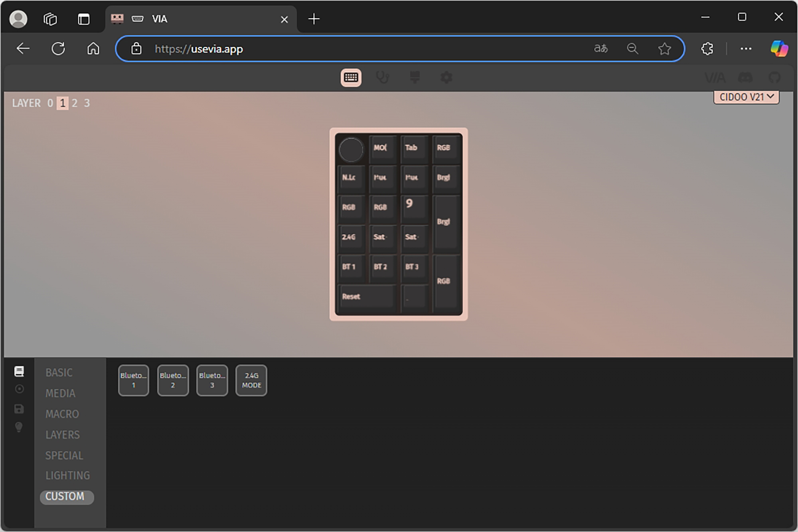Click the save/load floppy sidebar icon
The image size is (798, 532).
point(19,409)
